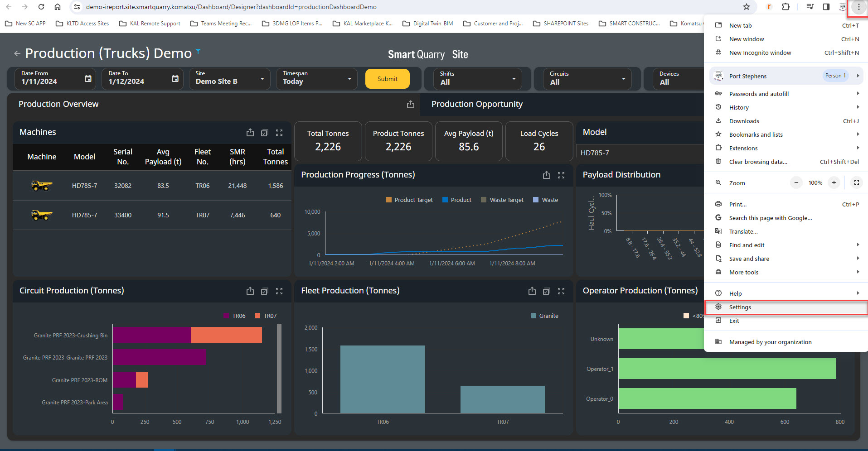Click the blue filter icon beside dashboard title
Viewport: 868px width, 451px height.
(x=198, y=51)
